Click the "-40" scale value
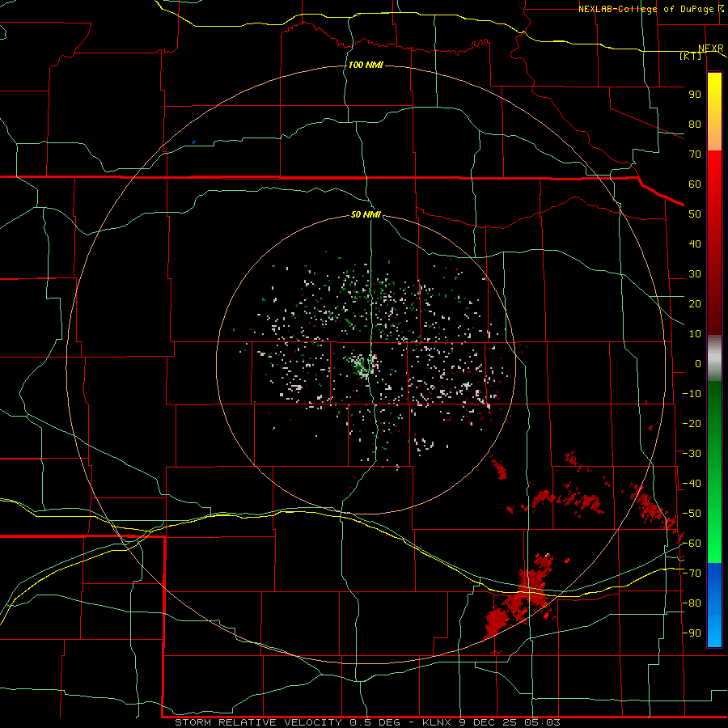Viewport: 728px width, 728px height. [692, 484]
